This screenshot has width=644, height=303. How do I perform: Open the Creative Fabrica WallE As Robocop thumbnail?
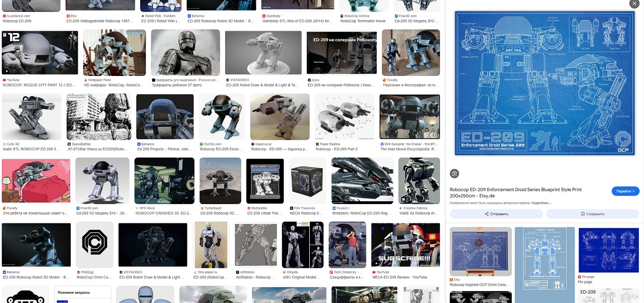pyautogui.click(x=419, y=181)
